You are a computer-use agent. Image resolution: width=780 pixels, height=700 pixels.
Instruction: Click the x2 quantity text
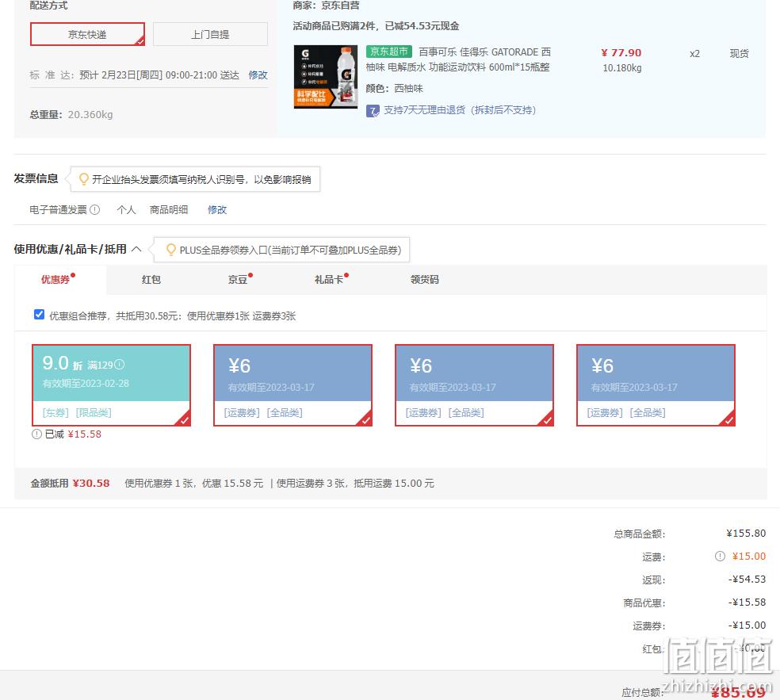tap(694, 54)
